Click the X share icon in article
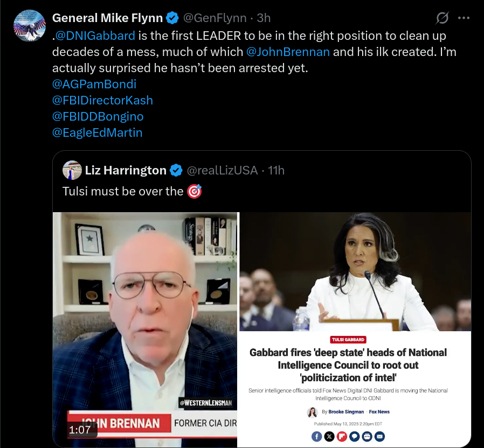Viewport: 484px width, 448px height. pyautogui.click(x=329, y=436)
